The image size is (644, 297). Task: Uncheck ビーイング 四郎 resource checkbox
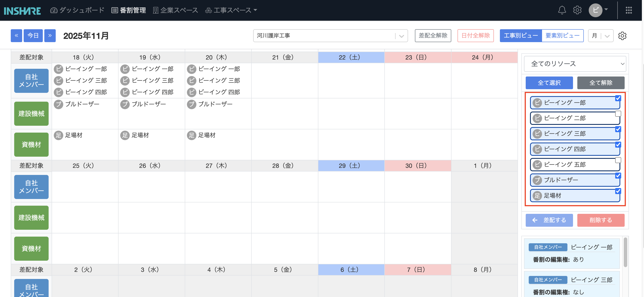click(x=618, y=145)
